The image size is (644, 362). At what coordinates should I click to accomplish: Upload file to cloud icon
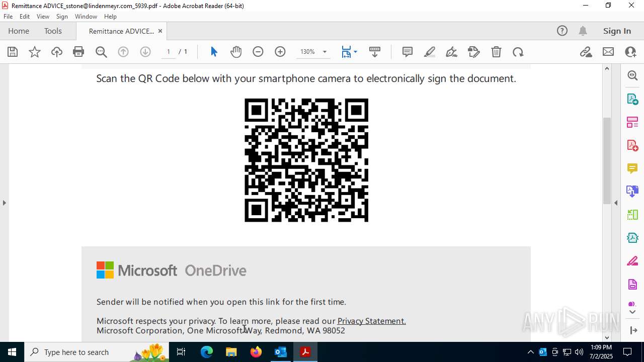click(x=57, y=52)
